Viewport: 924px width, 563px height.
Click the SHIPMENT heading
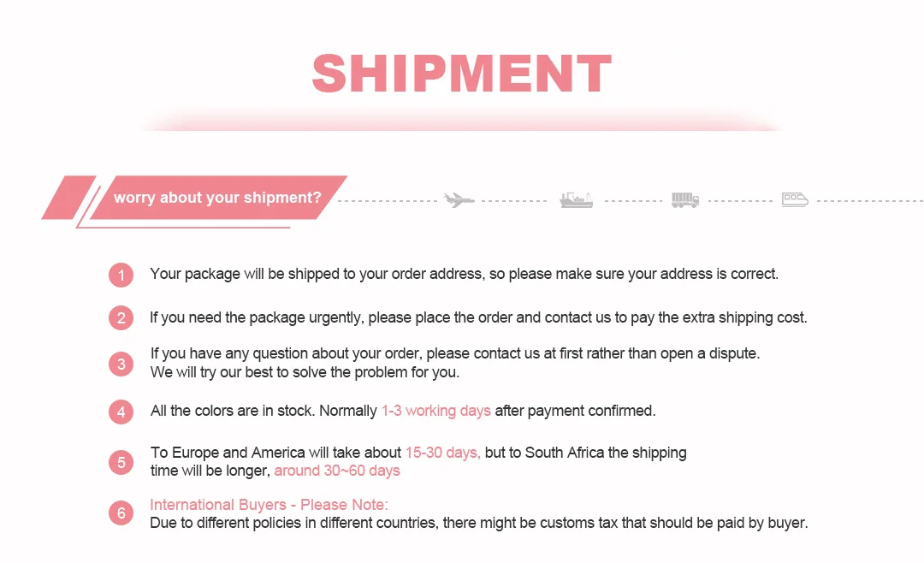pyautogui.click(x=462, y=74)
